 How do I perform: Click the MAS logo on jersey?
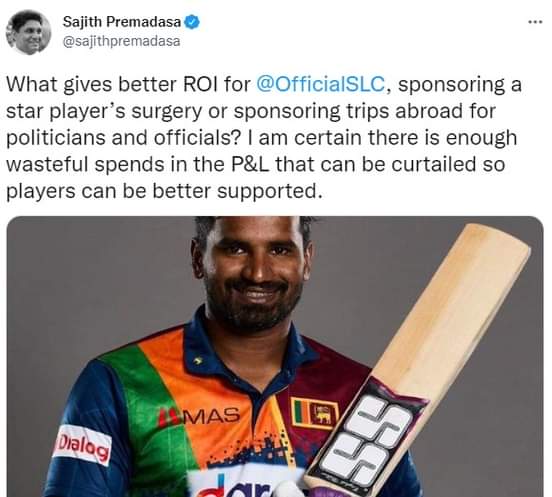coord(199,416)
